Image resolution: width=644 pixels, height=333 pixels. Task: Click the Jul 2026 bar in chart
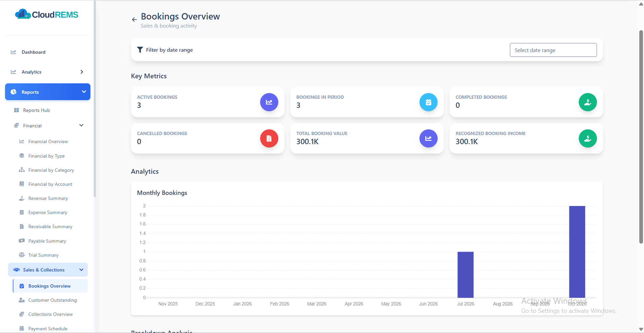click(x=465, y=275)
